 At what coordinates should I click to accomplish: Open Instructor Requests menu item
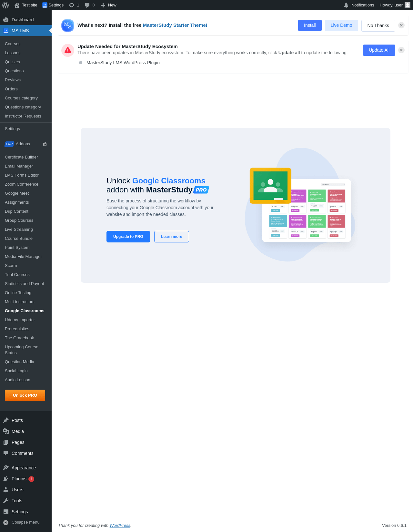(23, 116)
